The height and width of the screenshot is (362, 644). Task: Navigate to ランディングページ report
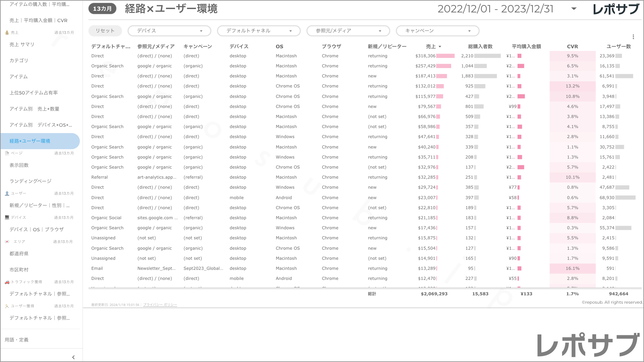31,181
